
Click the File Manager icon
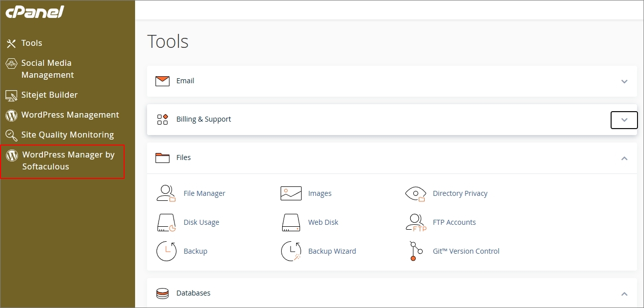click(x=166, y=193)
